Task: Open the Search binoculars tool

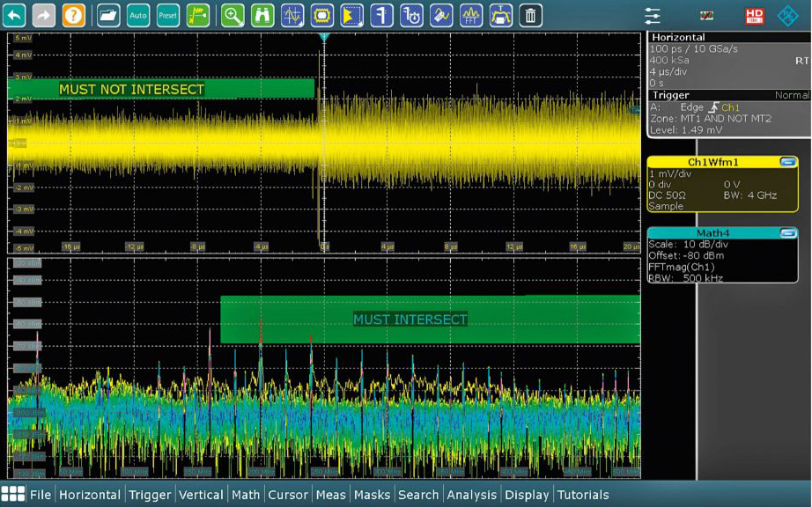Action: click(x=262, y=15)
